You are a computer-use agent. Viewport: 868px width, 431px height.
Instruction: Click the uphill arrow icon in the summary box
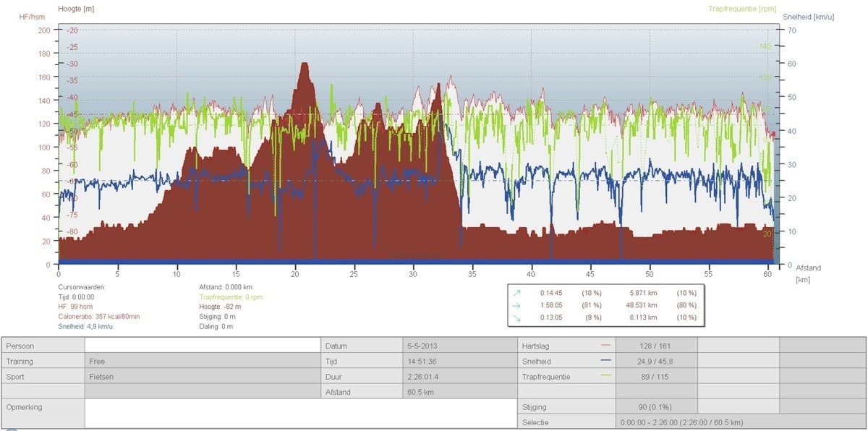(518, 293)
